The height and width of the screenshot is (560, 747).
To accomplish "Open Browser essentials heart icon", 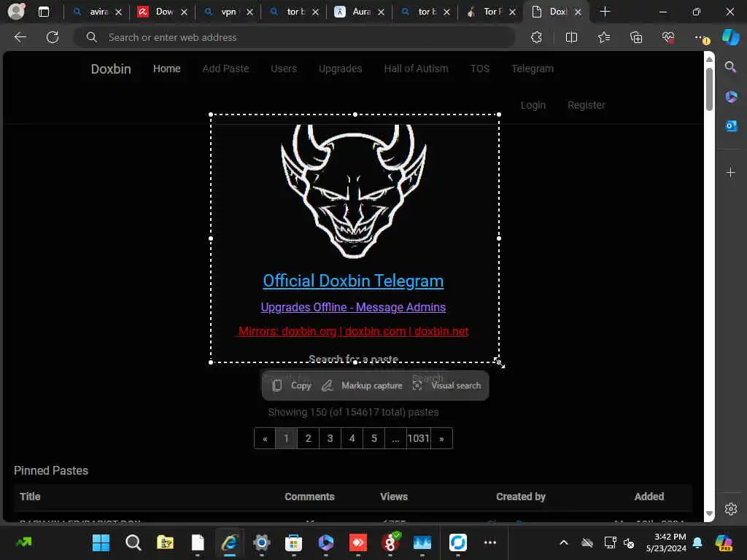I will (668, 37).
